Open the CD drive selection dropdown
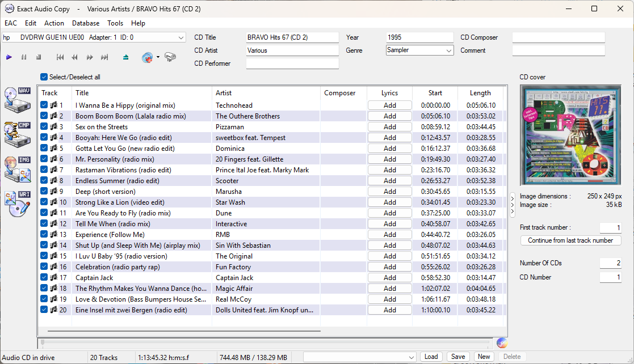Viewport: 634px width, 364px height. click(181, 38)
